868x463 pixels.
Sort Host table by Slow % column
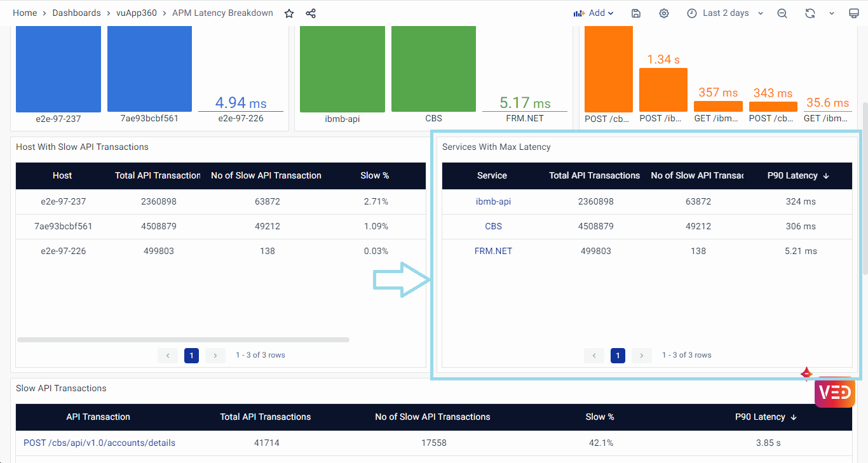pos(374,175)
